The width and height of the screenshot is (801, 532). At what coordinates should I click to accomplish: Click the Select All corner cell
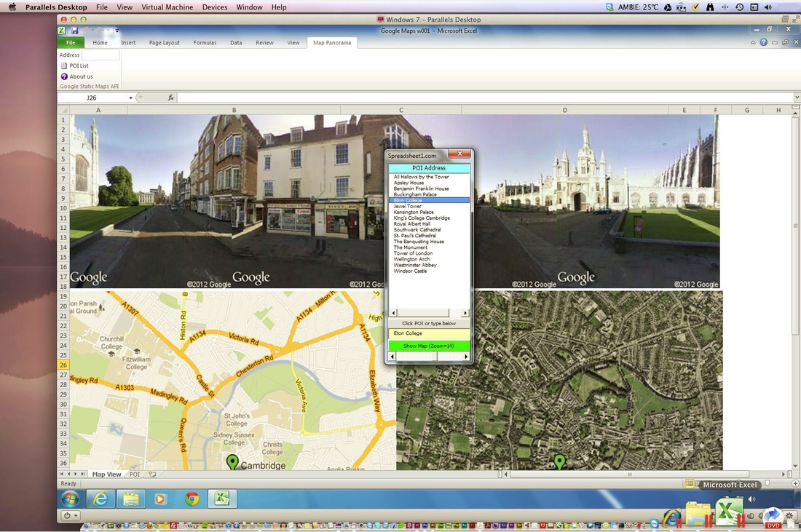tap(63, 110)
